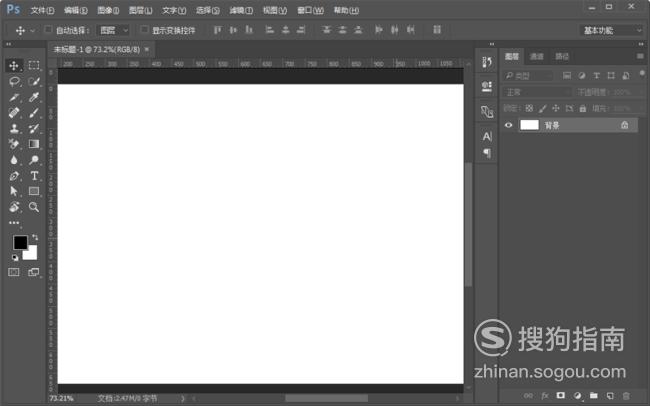This screenshot has width=650, height=406.
Task: Open the layer filter type dropdown
Action: (x=528, y=76)
